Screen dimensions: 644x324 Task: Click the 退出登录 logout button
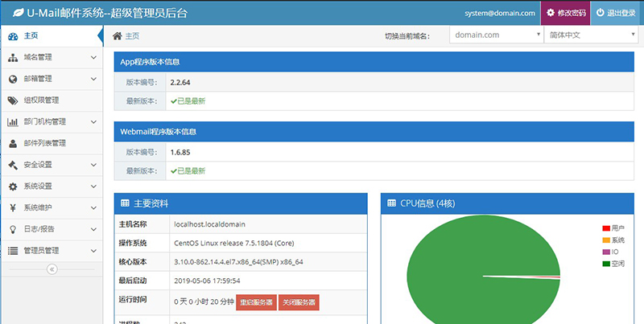(617, 14)
